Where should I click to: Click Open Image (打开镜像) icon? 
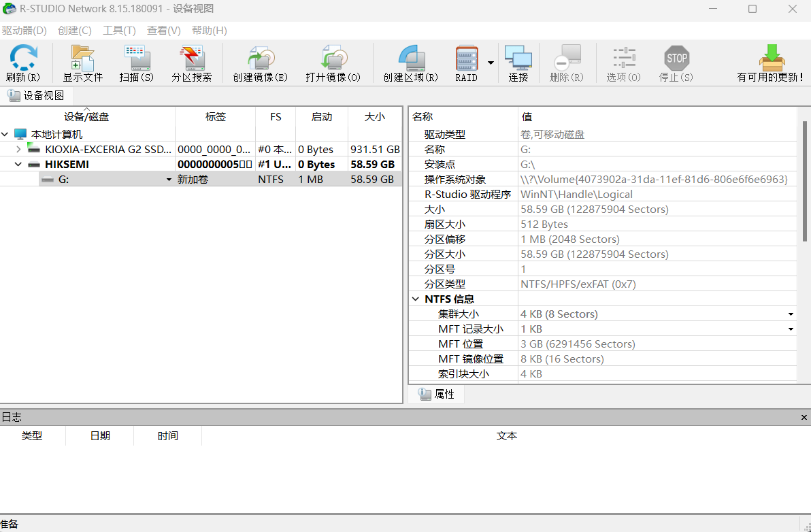pos(333,63)
